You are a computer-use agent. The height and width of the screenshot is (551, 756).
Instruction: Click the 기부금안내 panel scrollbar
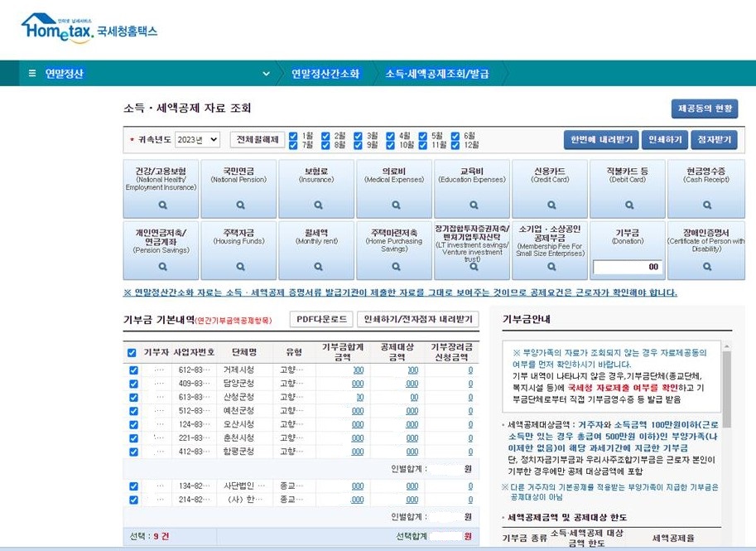(726, 381)
